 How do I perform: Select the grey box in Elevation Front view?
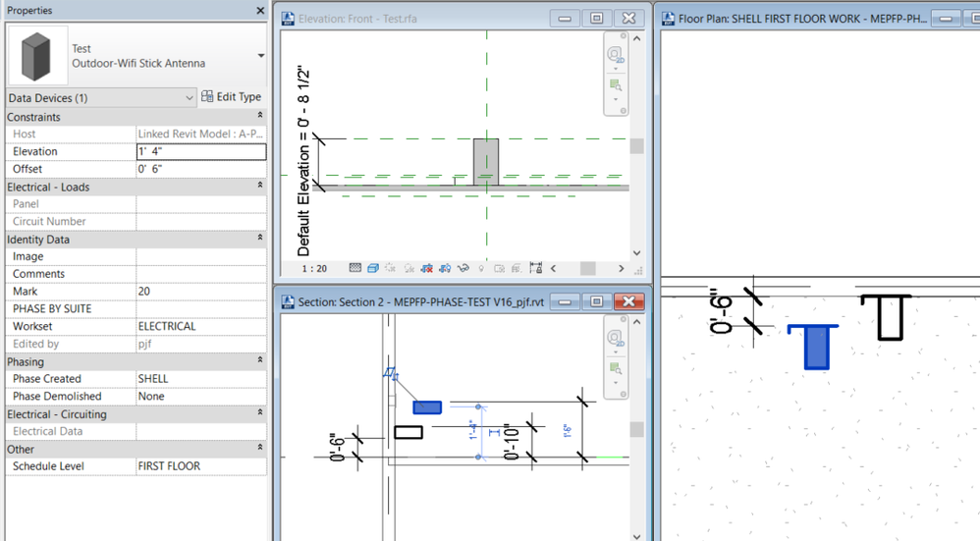pos(486,162)
